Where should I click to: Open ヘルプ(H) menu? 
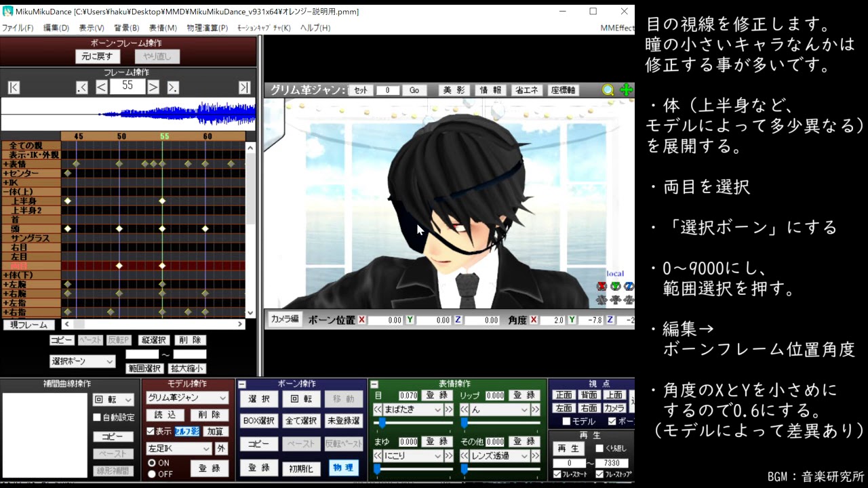point(315,28)
